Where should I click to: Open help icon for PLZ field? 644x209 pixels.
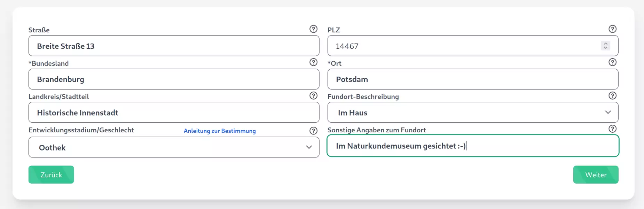click(612, 29)
